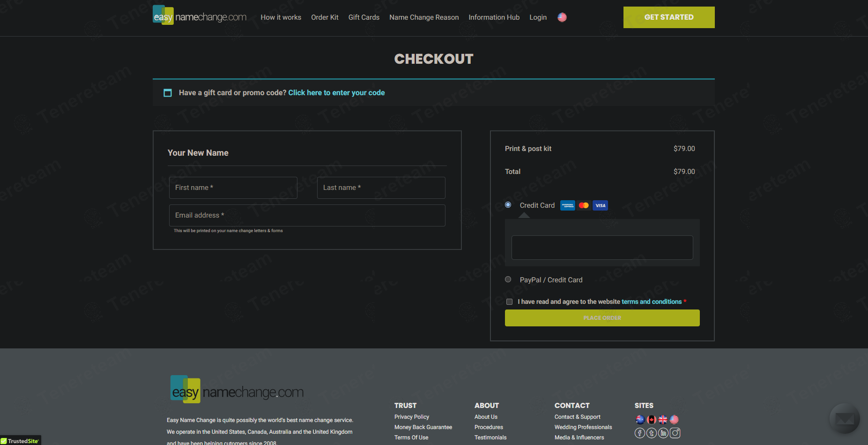This screenshot has height=445, width=868.
Task: Focus the Email address input field
Action: click(x=307, y=215)
